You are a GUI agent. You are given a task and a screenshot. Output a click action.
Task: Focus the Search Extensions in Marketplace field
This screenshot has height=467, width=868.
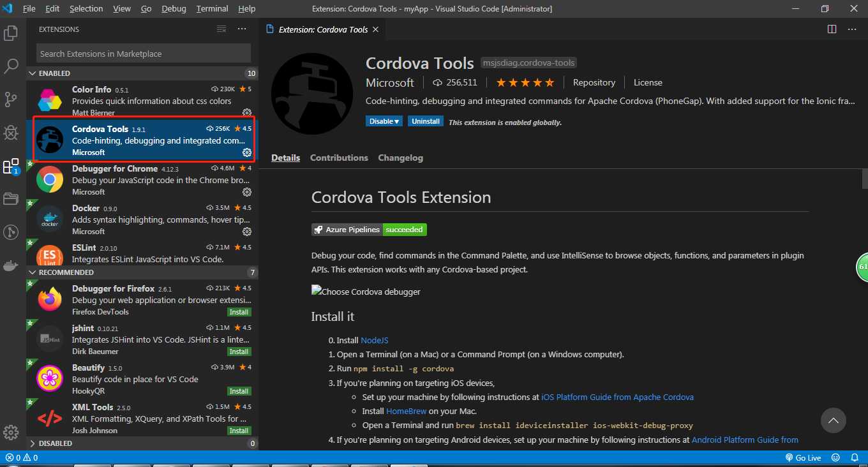(144, 54)
